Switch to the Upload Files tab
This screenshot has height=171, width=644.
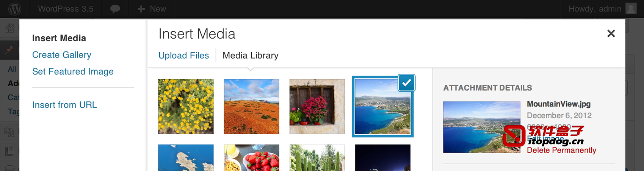point(183,55)
